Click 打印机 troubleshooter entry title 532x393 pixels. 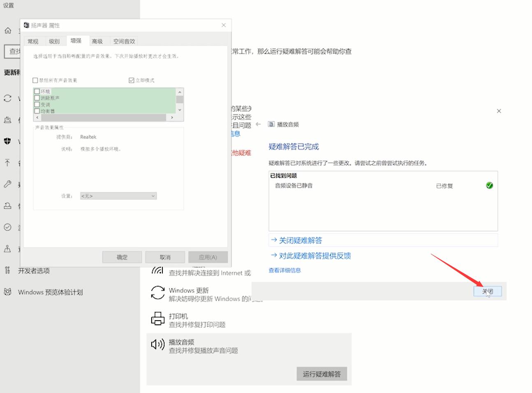pos(178,316)
